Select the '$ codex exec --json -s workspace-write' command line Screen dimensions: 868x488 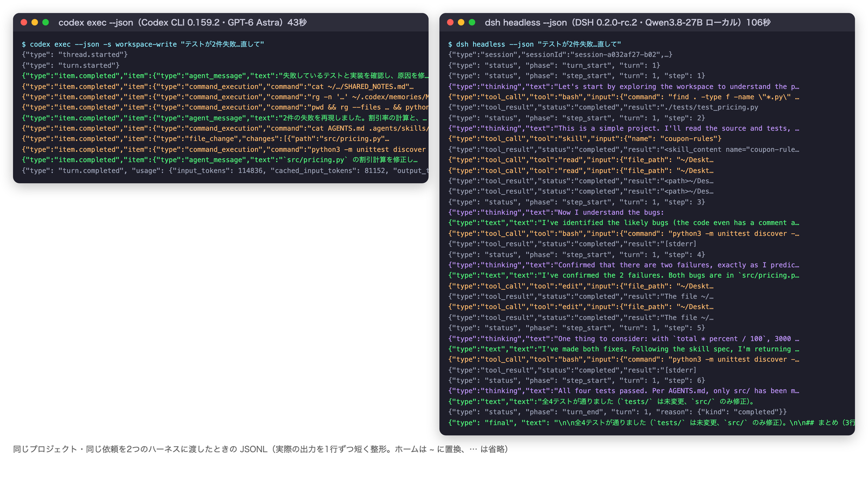tap(143, 44)
